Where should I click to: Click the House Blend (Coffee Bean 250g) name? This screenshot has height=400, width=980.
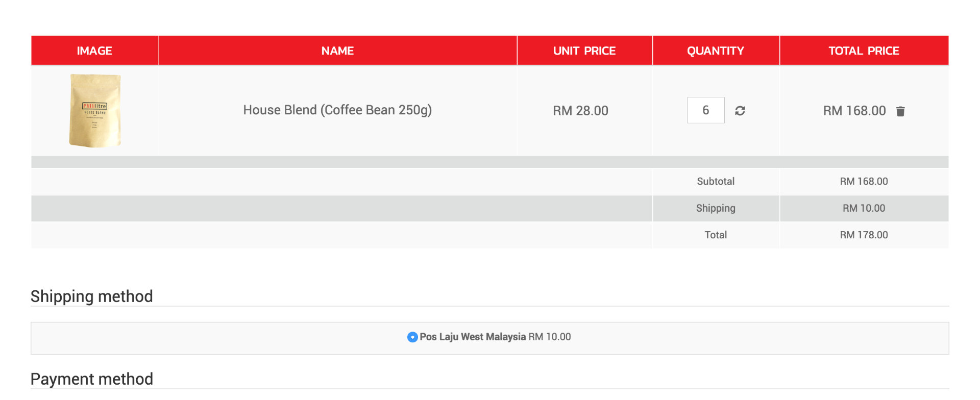coord(337,110)
